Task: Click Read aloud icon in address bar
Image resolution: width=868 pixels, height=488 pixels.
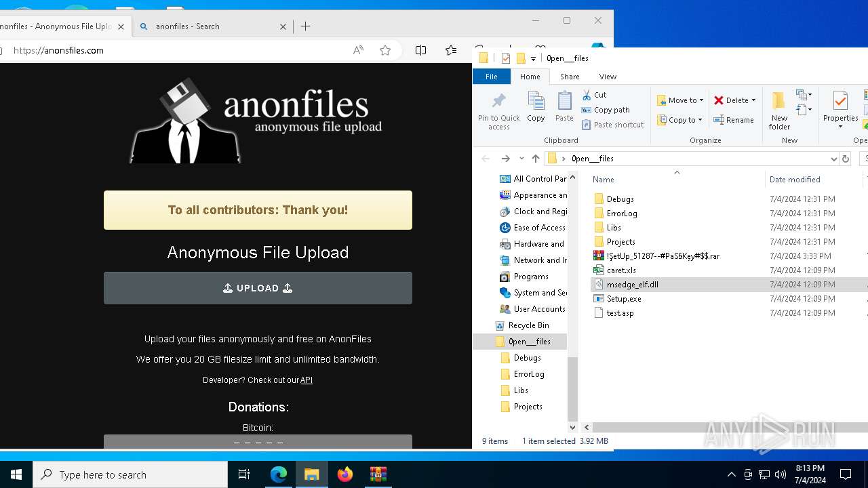Action: tap(358, 50)
